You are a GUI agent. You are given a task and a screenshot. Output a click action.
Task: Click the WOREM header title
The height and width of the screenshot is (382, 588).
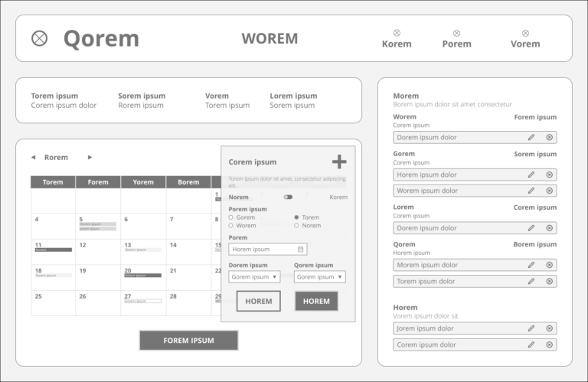point(269,38)
